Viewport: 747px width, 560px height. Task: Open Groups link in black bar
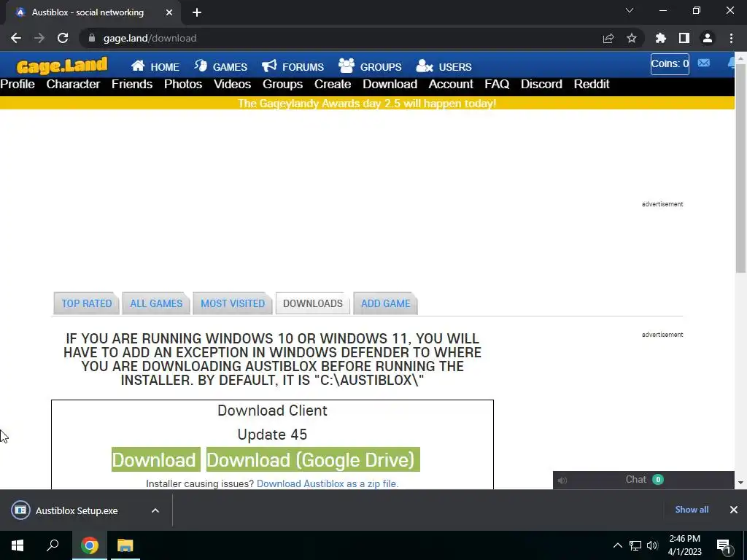coord(282,85)
